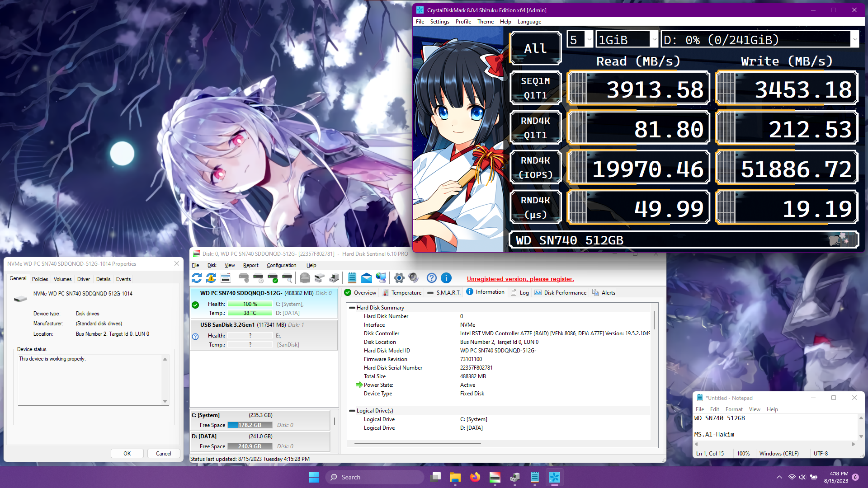Click Cancel in the Properties dialog
This screenshot has width=868, height=488.
pos(163,454)
